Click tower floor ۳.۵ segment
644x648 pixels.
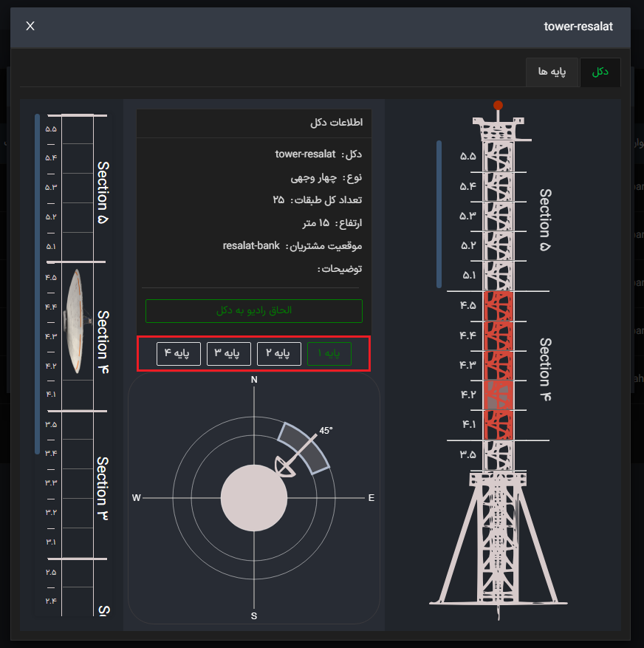(x=499, y=455)
